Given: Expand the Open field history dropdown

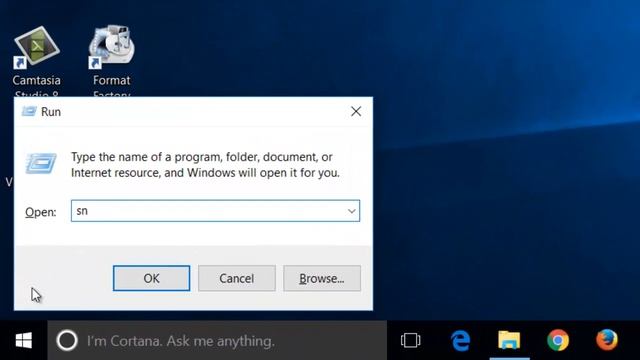Looking at the screenshot, I should 351,211.
